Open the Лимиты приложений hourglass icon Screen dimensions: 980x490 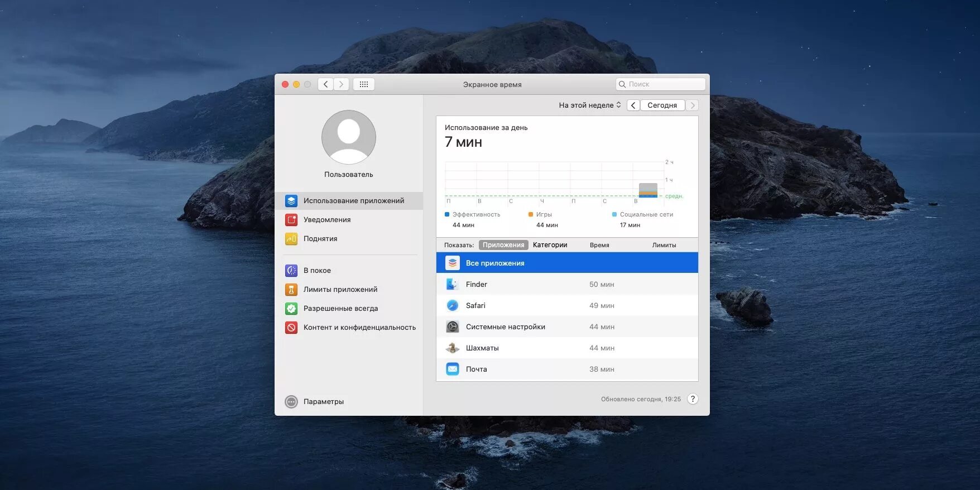tap(291, 290)
